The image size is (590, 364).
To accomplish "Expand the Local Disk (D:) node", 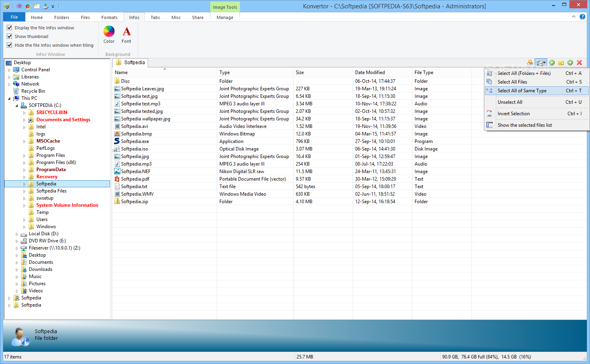I will pos(17,234).
